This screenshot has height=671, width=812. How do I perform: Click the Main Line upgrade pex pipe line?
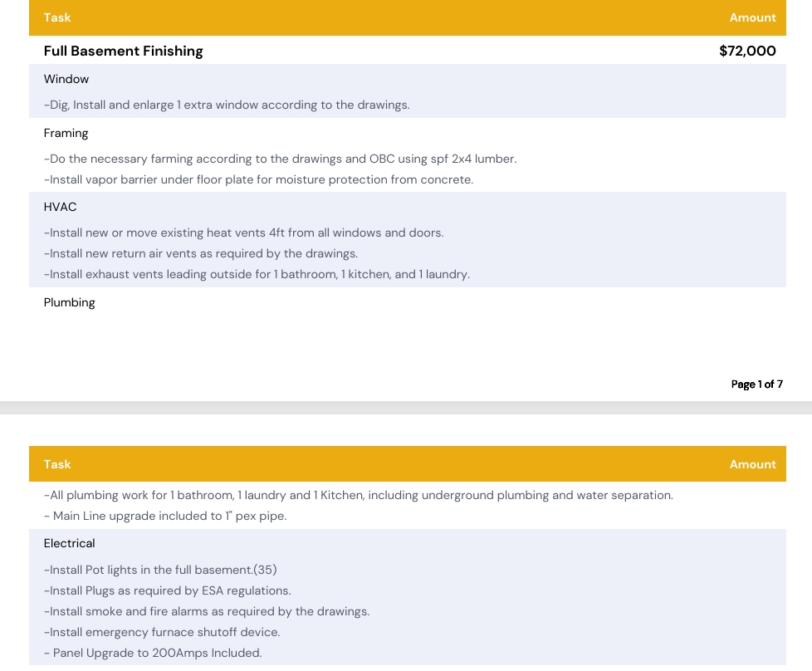165,516
